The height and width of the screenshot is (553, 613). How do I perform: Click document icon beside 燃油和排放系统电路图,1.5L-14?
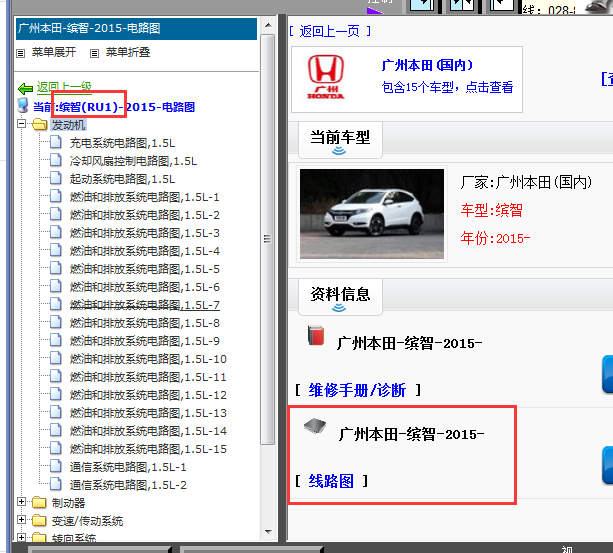point(56,430)
